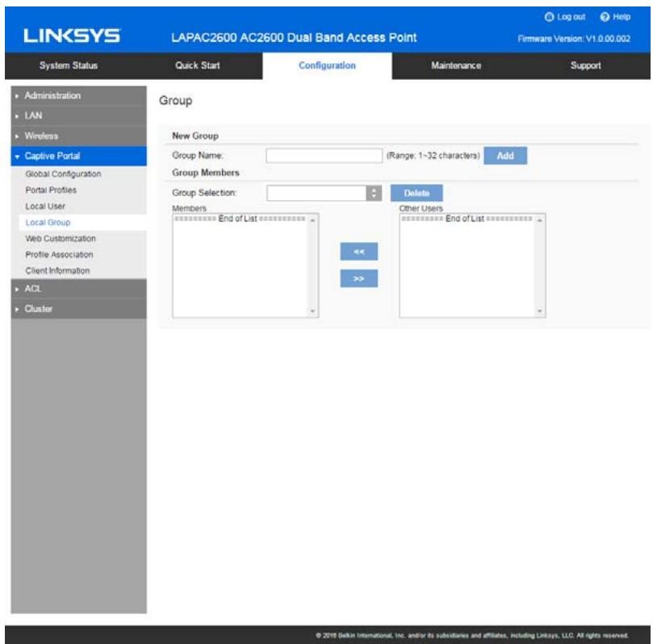Click Members list scroll down arrow
This screenshot has width=653, height=644.
(x=312, y=311)
